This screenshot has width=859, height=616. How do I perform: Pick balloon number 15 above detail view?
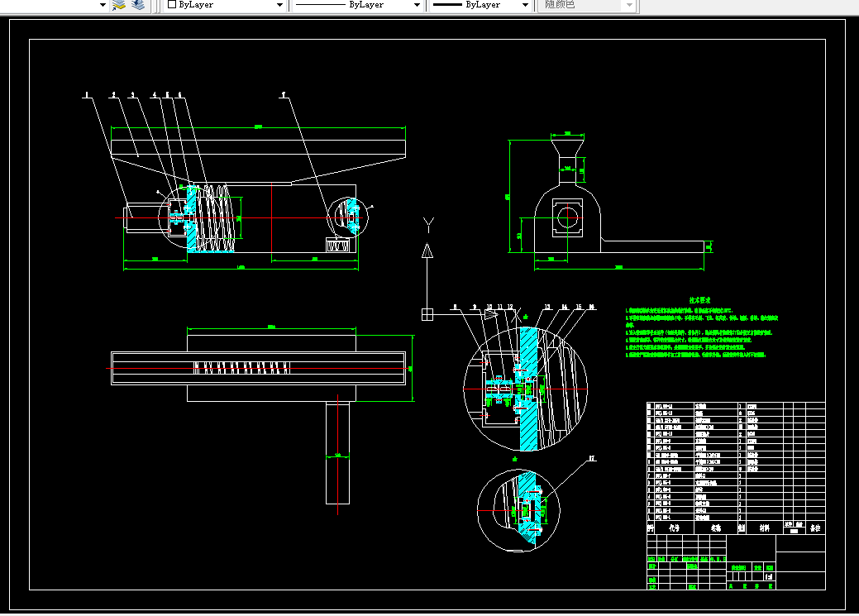579,307
